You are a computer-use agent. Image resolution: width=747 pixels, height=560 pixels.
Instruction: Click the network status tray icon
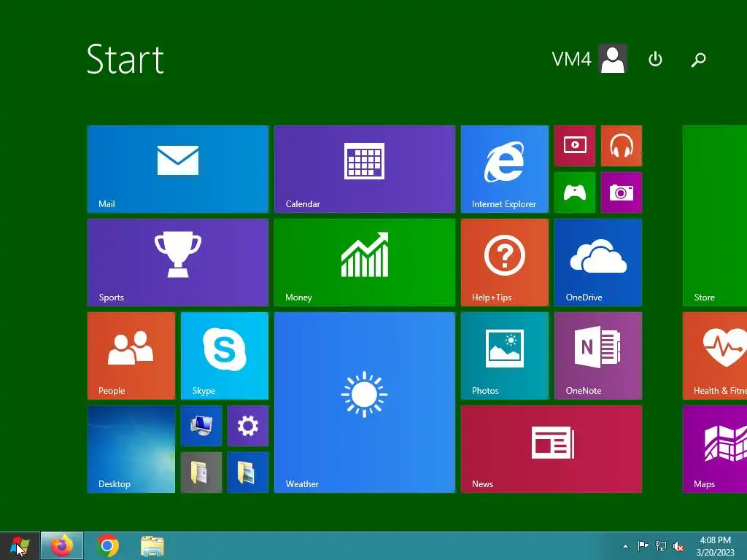(661, 545)
